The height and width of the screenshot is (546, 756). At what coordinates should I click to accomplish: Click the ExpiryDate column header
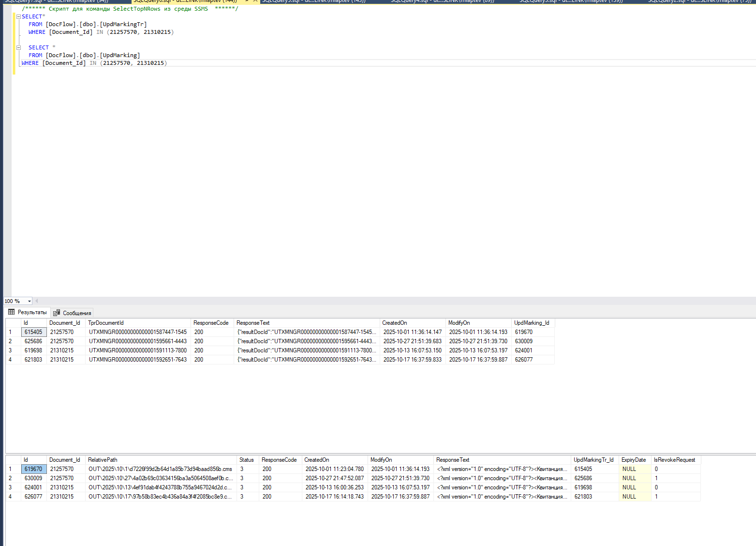tap(635, 460)
